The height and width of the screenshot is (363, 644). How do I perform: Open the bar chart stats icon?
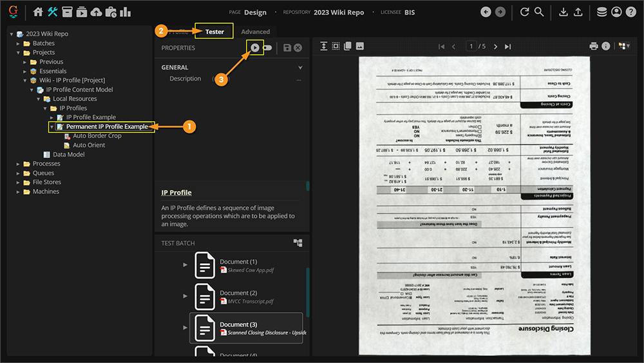point(126,12)
